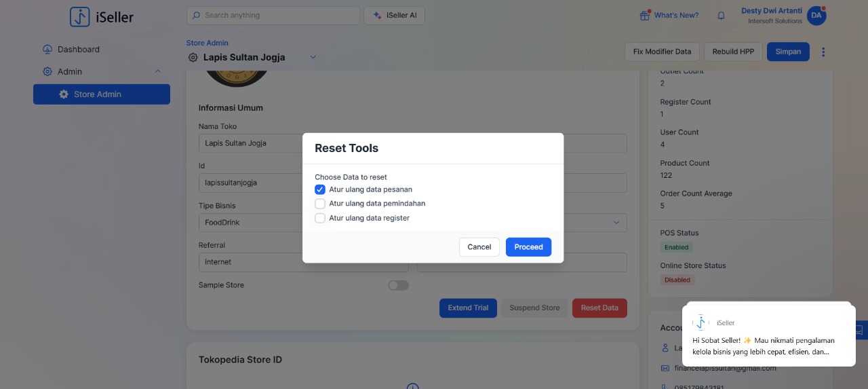Open the iSeller AI button

[x=394, y=16]
